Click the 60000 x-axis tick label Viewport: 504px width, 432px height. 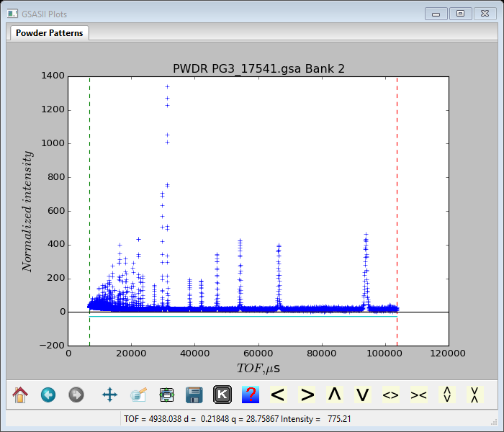(258, 354)
